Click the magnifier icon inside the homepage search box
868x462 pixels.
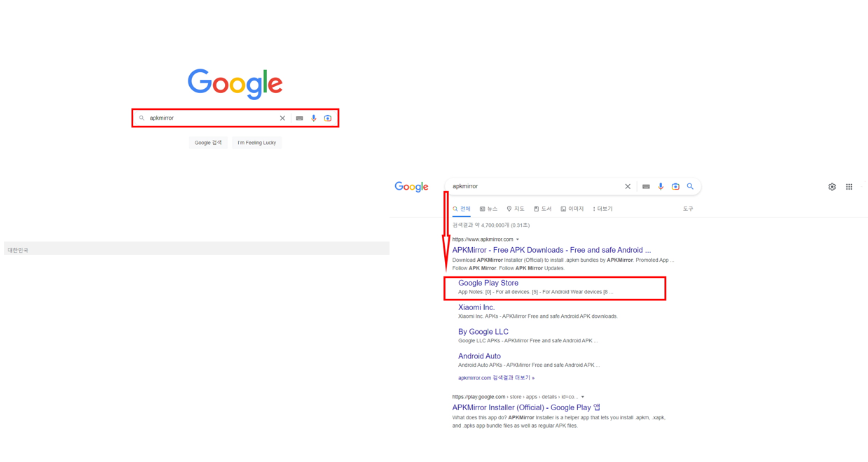tap(142, 118)
